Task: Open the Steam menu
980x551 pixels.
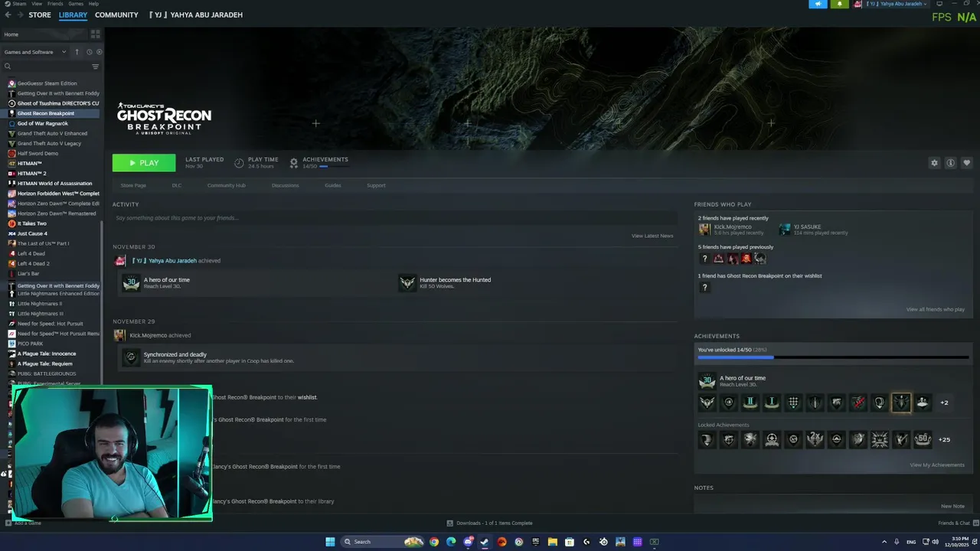Action: coord(15,4)
